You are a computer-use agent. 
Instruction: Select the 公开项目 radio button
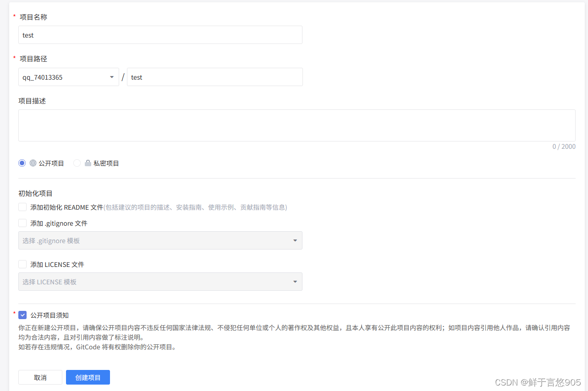click(x=22, y=163)
